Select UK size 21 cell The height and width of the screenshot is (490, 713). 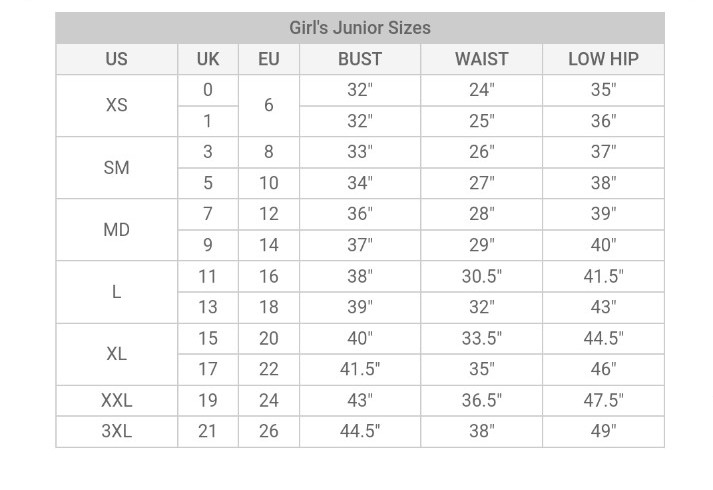coord(208,431)
